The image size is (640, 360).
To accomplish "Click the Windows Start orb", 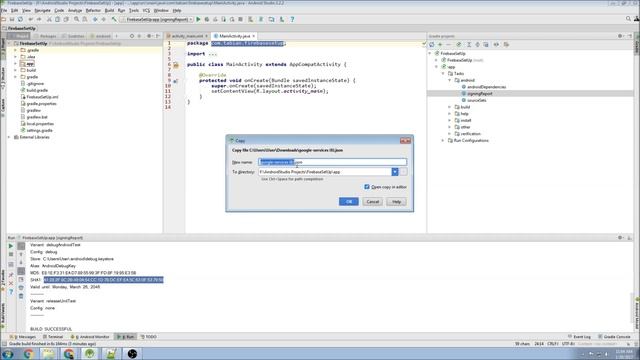I will [7, 354].
